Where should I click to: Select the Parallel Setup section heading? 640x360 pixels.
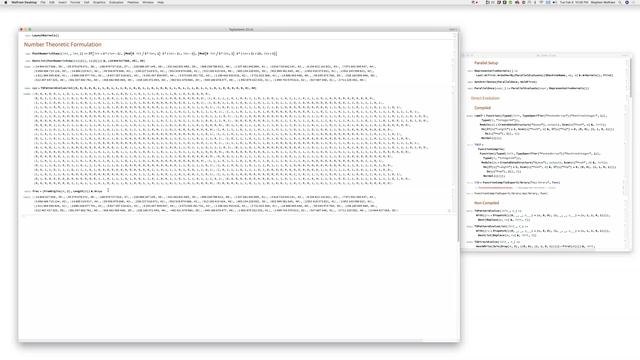486,63
